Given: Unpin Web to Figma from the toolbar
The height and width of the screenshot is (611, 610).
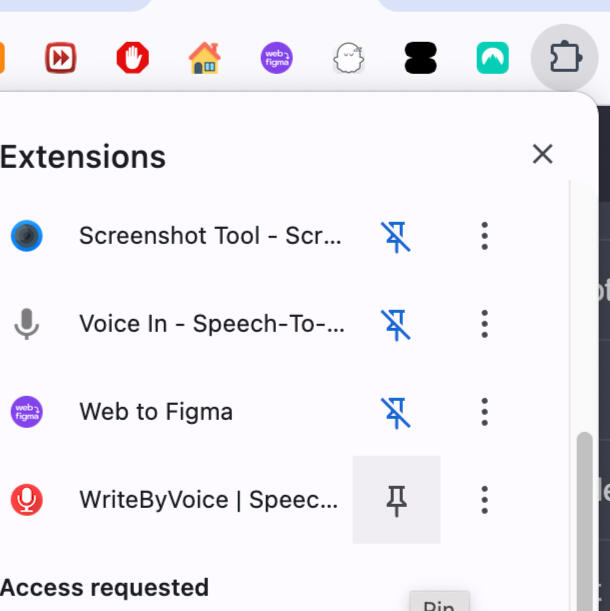Looking at the screenshot, I should coord(396,411).
